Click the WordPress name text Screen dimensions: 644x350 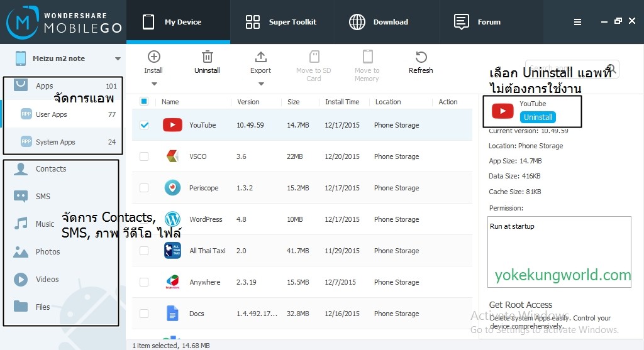206,219
